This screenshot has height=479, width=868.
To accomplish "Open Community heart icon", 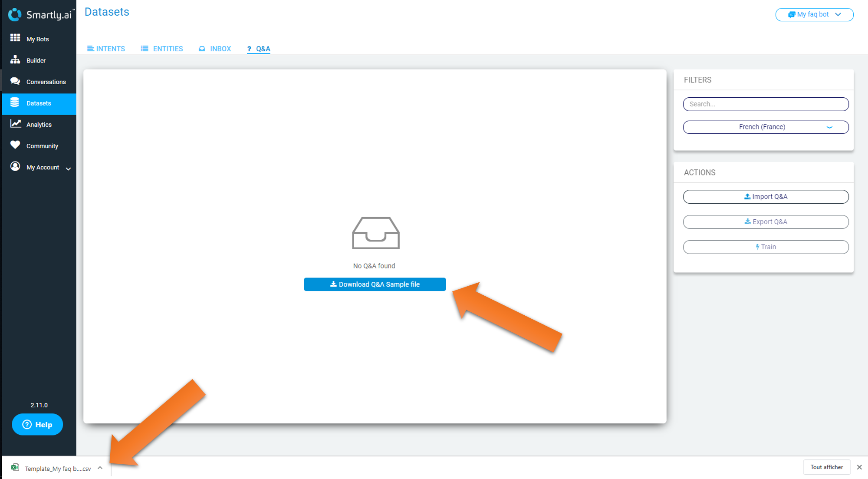I will click(x=15, y=145).
